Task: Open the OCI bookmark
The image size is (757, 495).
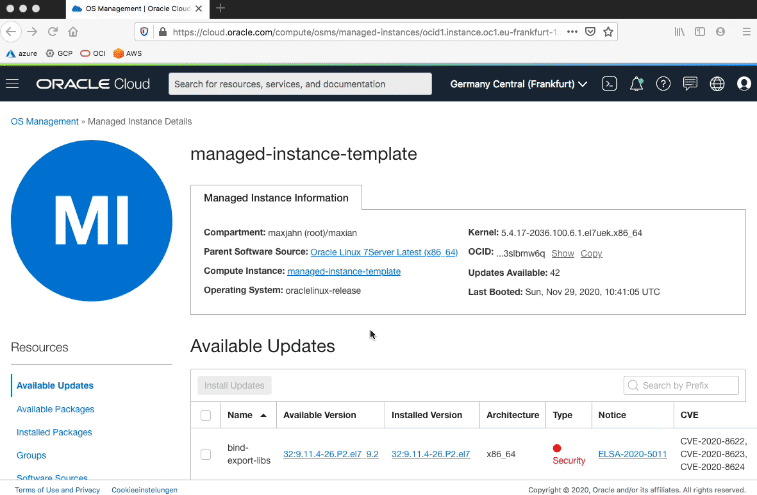Action: (x=93, y=54)
